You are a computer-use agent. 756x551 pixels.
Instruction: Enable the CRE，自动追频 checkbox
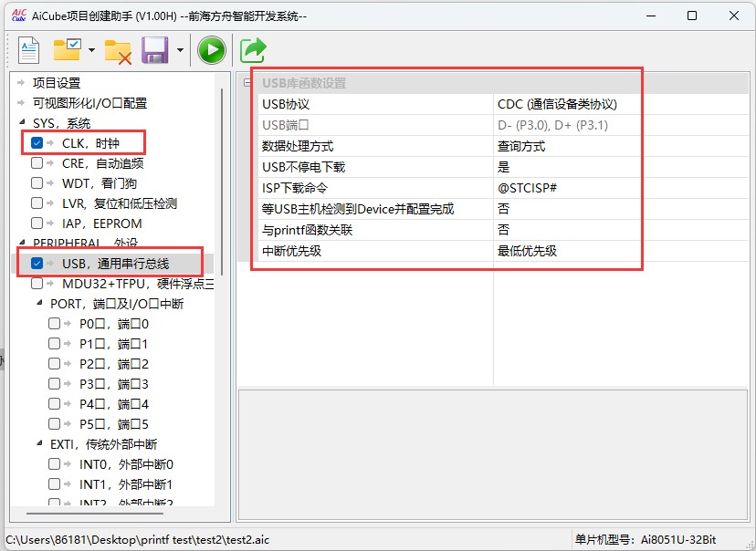click(x=37, y=162)
